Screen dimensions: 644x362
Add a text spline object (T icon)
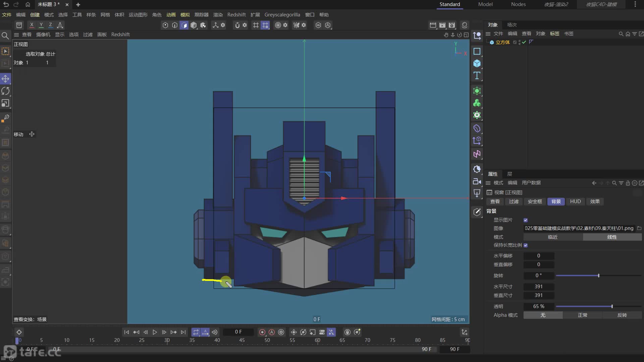[477, 76]
